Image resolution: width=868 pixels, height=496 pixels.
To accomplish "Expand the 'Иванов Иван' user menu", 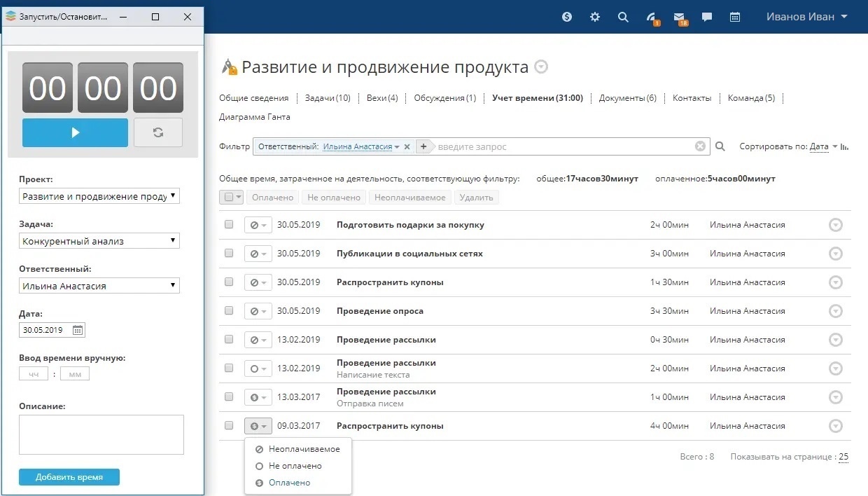I will 806,17.
